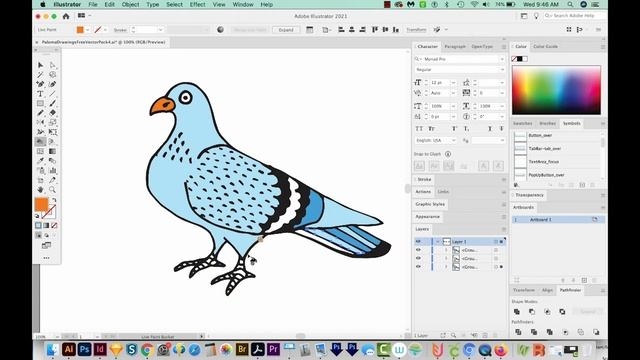This screenshot has height=360, width=640.
Task: Select the Lasso tool
Action: (53, 75)
